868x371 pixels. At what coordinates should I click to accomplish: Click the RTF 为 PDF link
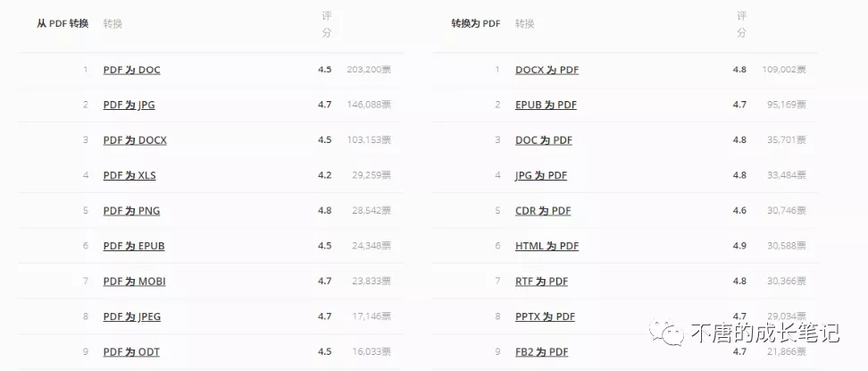pyautogui.click(x=541, y=282)
